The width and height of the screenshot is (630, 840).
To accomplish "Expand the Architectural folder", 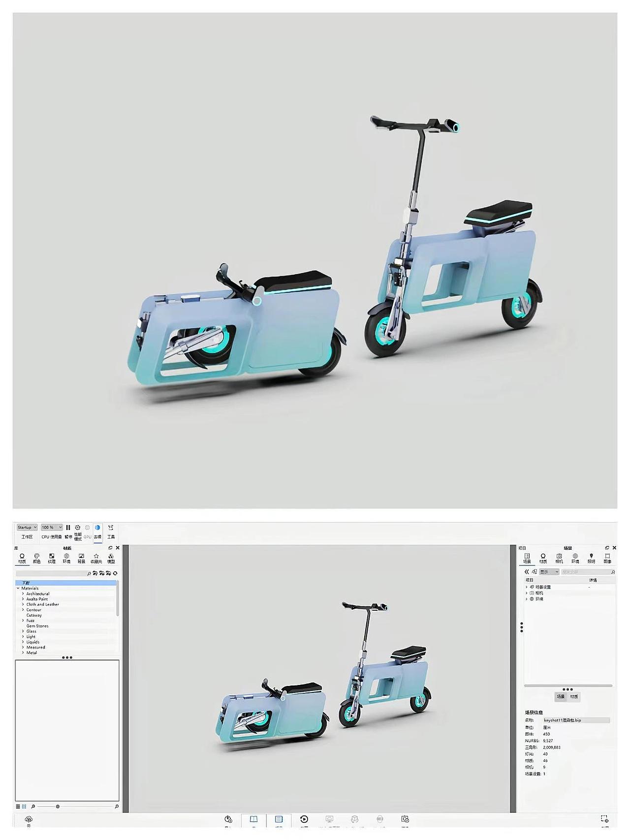I will [x=23, y=593].
